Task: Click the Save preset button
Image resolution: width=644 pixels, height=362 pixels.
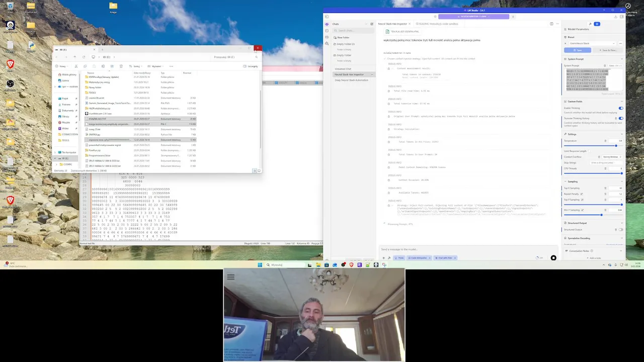Action: tap(579, 50)
